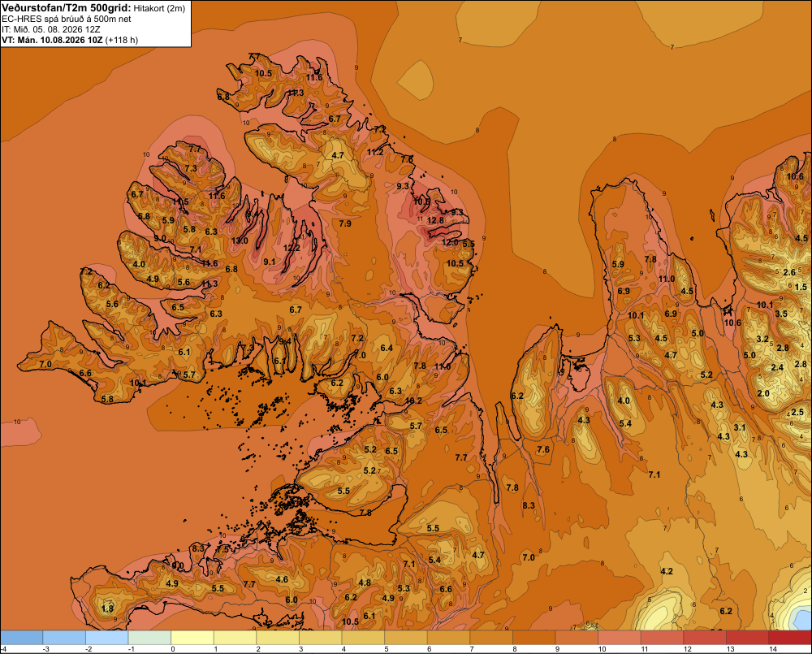Click the 2.0 temperature label in eastern mountains

[763, 393]
